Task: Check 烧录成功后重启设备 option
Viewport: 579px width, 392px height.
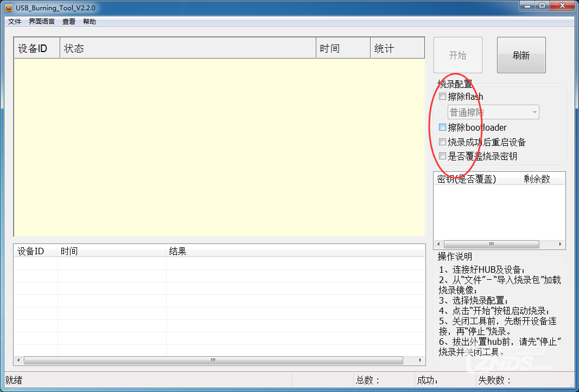Action: [x=443, y=142]
